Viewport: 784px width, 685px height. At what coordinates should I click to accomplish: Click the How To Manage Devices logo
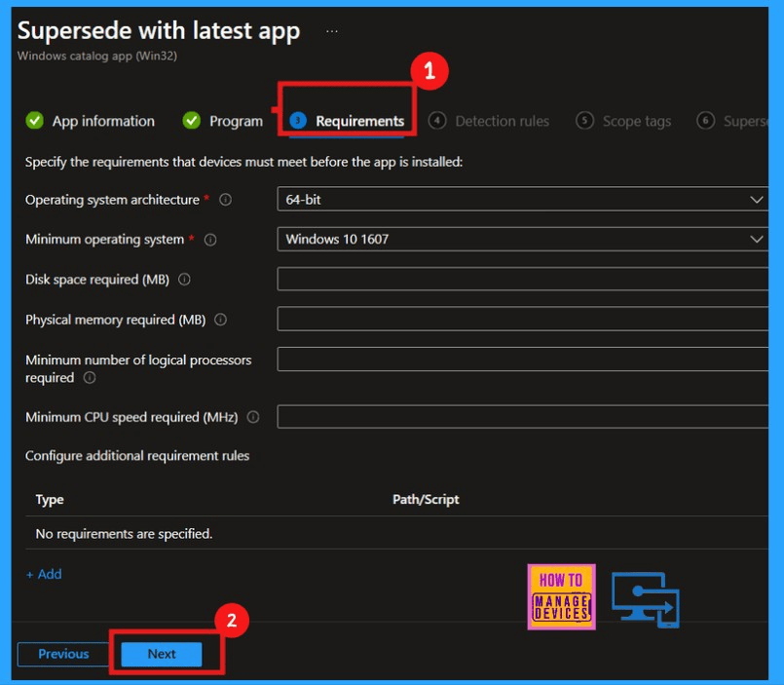[561, 596]
